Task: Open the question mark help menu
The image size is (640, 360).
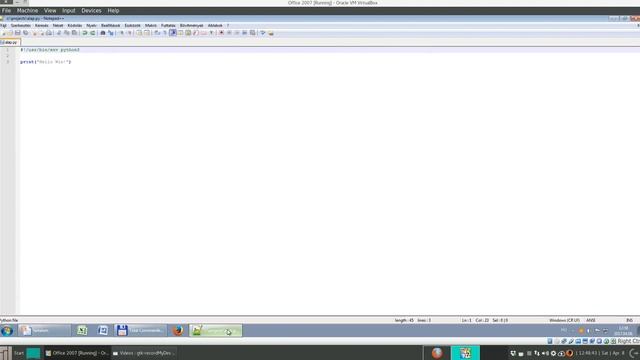Action: 228,25
